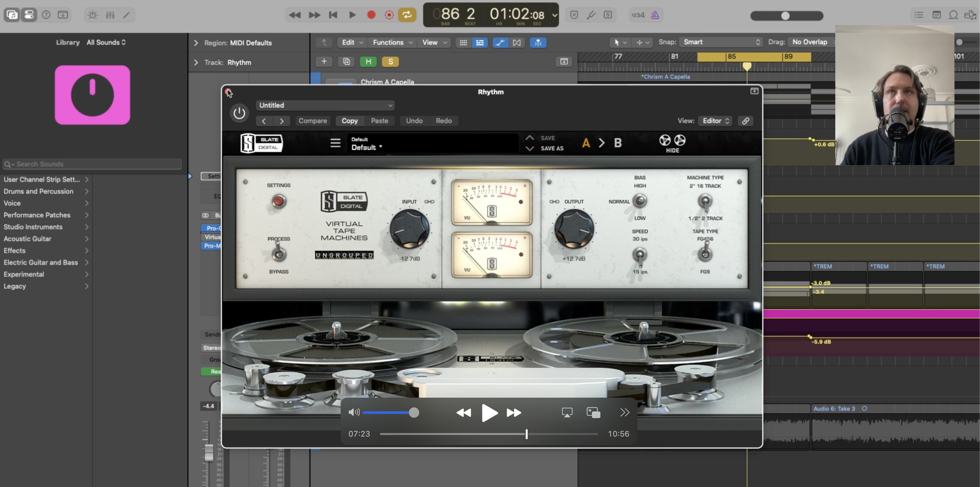Viewport: 980px width, 487px height.
Task: Click the Compare button
Action: pos(312,121)
